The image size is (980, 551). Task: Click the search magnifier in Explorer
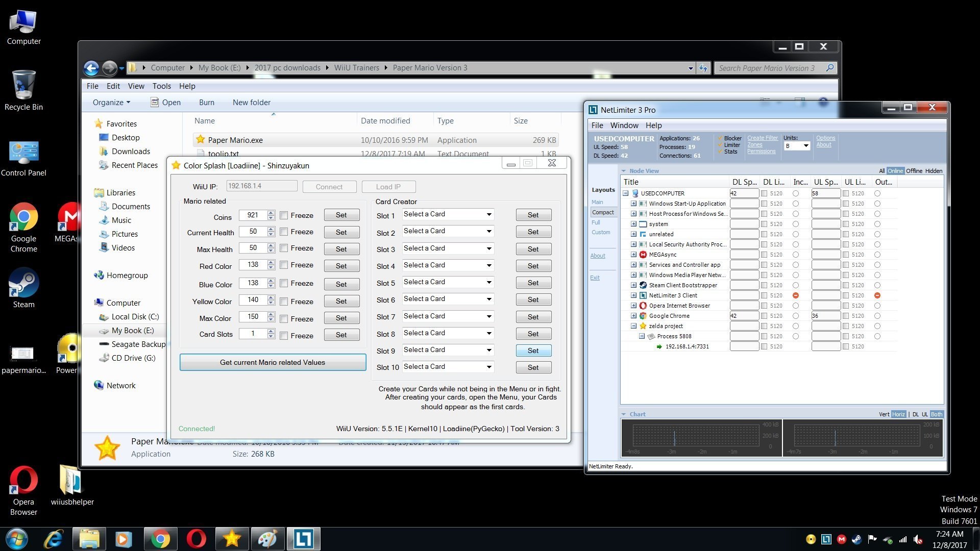pos(830,68)
